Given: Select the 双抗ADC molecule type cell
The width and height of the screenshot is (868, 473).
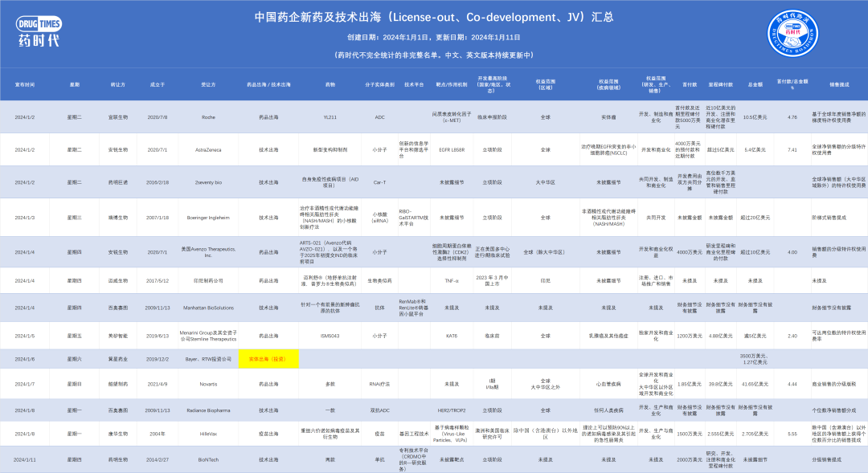Looking at the screenshot, I should click(x=379, y=410).
